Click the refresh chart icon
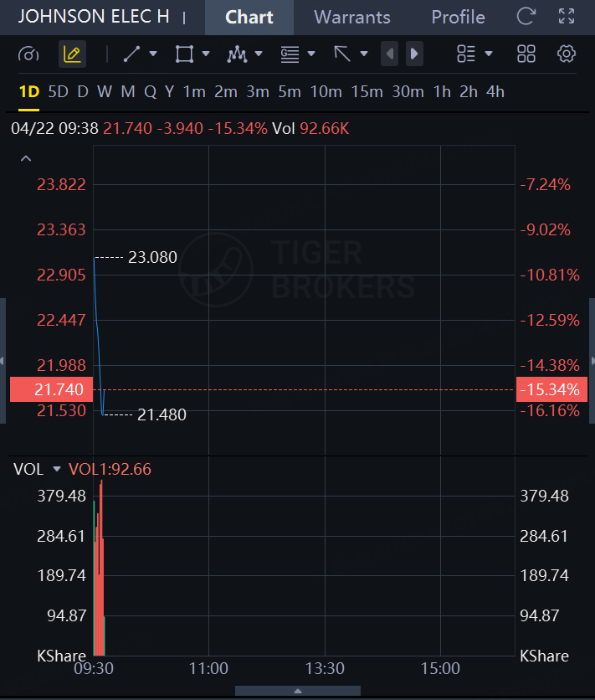Image resolution: width=595 pixels, height=700 pixels. point(526,17)
